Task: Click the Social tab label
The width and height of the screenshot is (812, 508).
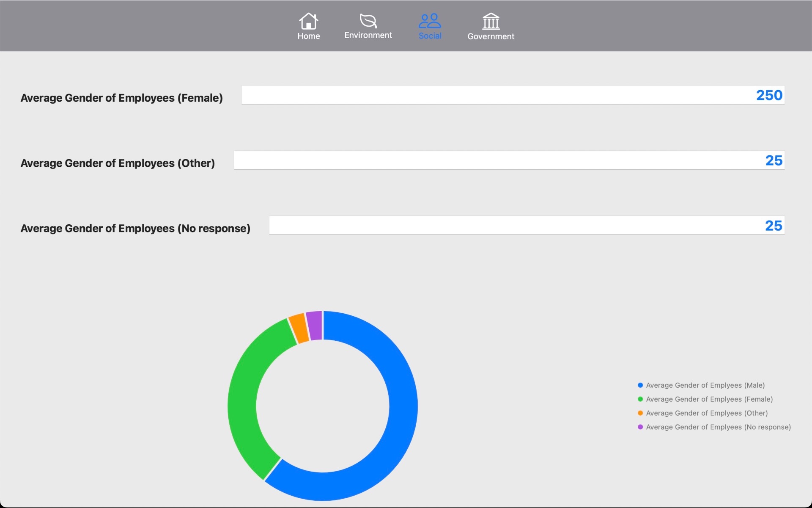Action: tap(430, 36)
